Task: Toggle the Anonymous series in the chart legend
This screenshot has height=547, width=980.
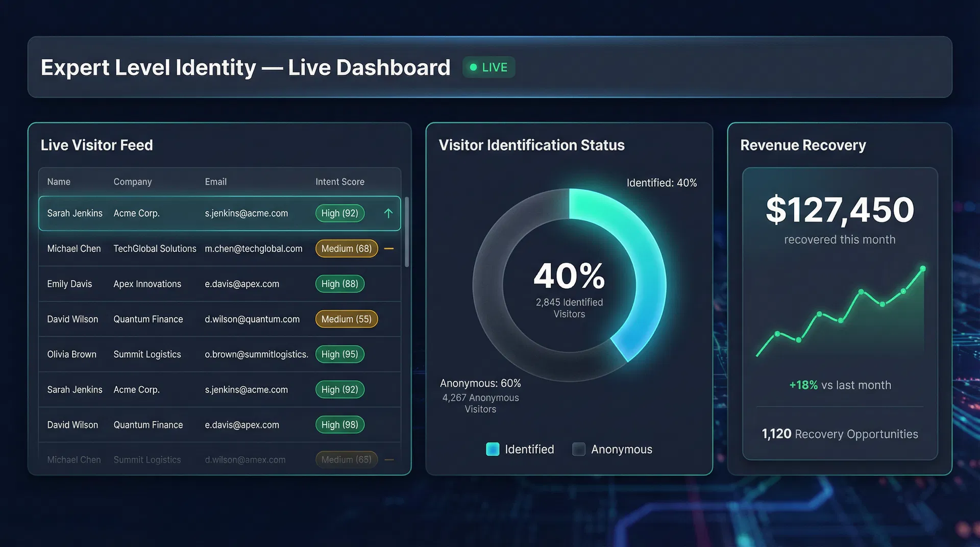Action: pyautogui.click(x=612, y=449)
